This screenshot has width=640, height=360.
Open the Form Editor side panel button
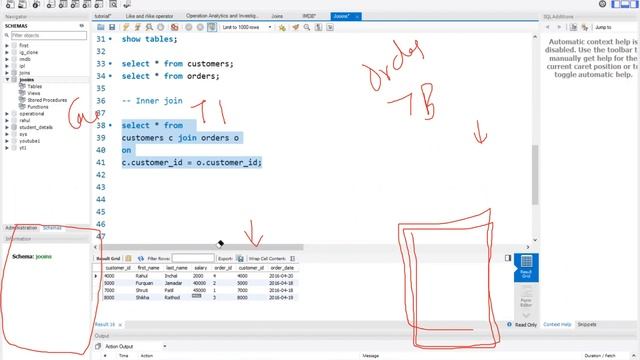click(526, 297)
